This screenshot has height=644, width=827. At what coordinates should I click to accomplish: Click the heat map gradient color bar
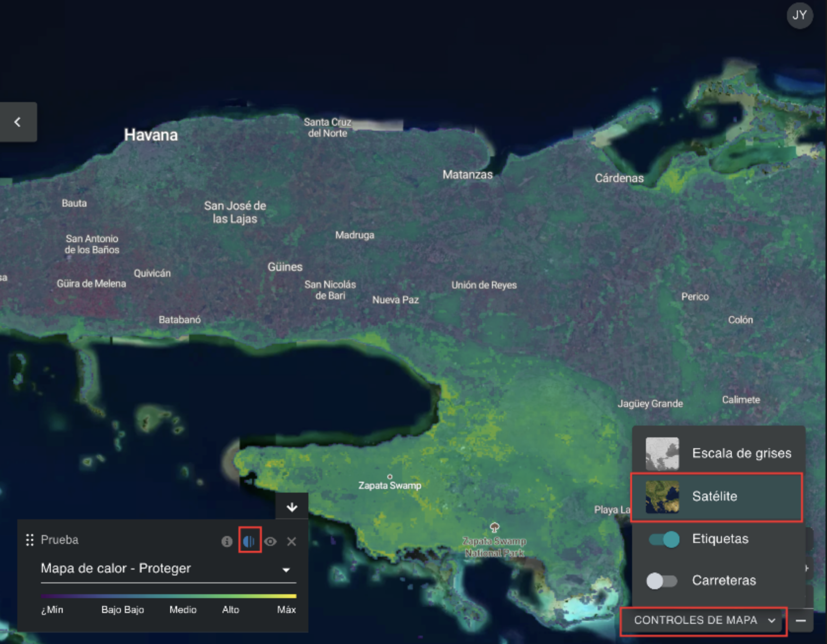pos(168,596)
